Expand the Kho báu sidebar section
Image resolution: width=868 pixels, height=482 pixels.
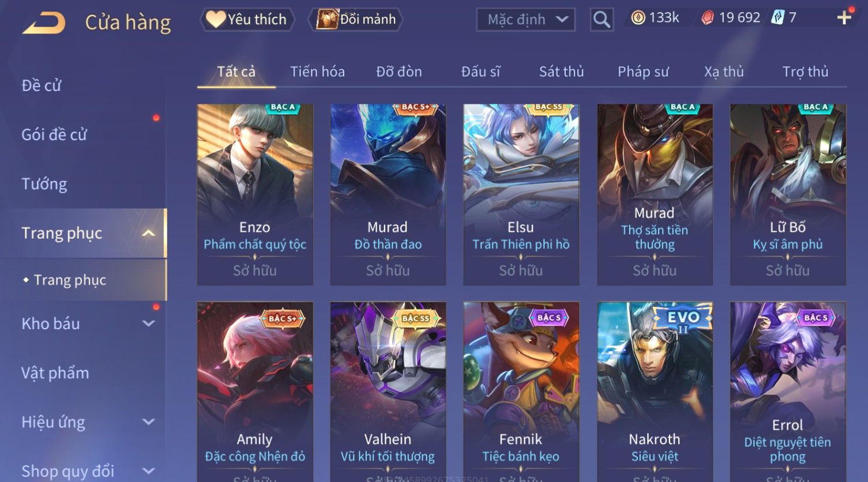[x=148, y=323]
